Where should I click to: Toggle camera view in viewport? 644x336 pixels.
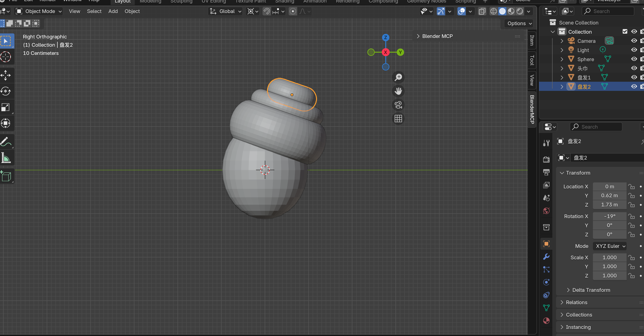pos(398,105)
